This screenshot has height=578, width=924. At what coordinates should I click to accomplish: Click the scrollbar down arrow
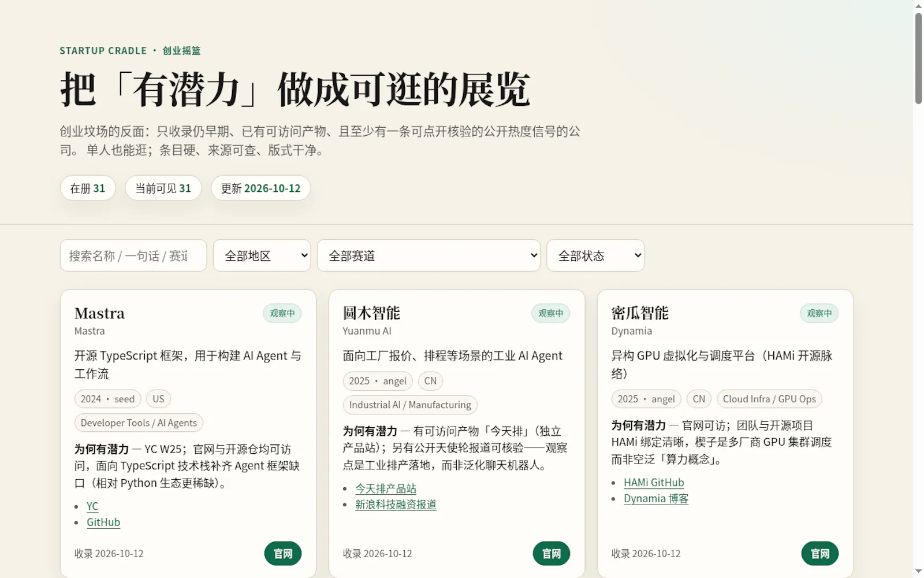[918, 572]
